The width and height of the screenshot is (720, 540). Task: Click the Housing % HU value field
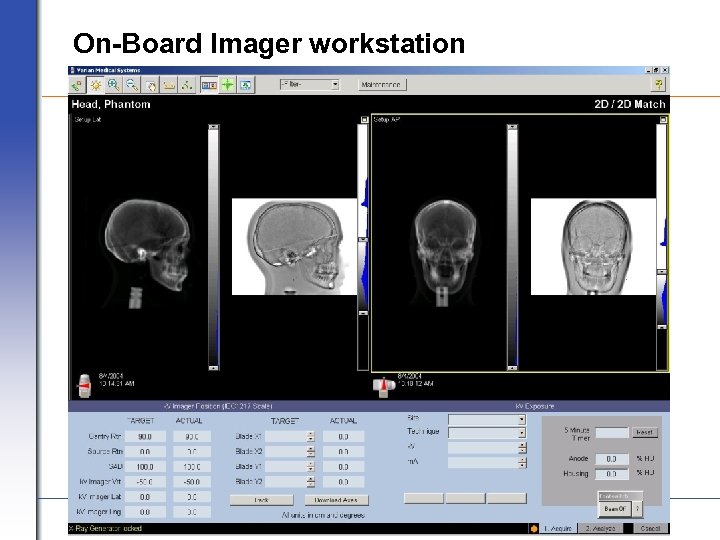click(612, 473)
